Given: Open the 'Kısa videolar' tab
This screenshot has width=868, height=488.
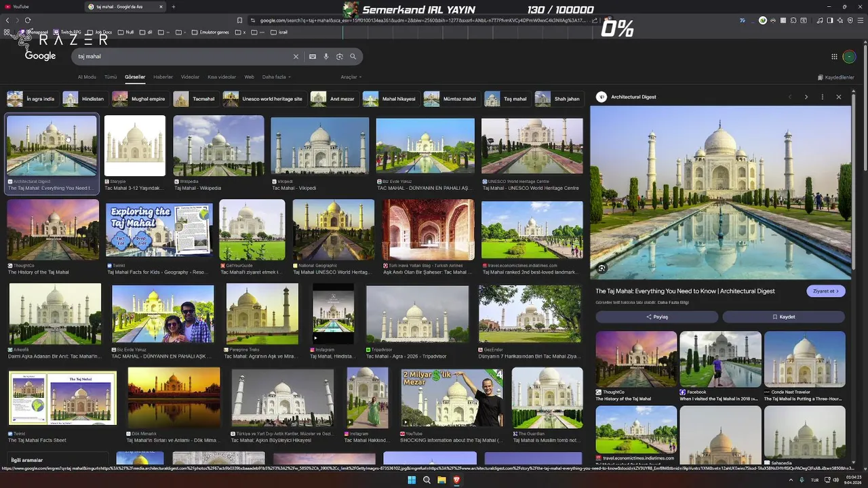Looking at the screenshot, I should pyautogui.click(x=222, y=77).
